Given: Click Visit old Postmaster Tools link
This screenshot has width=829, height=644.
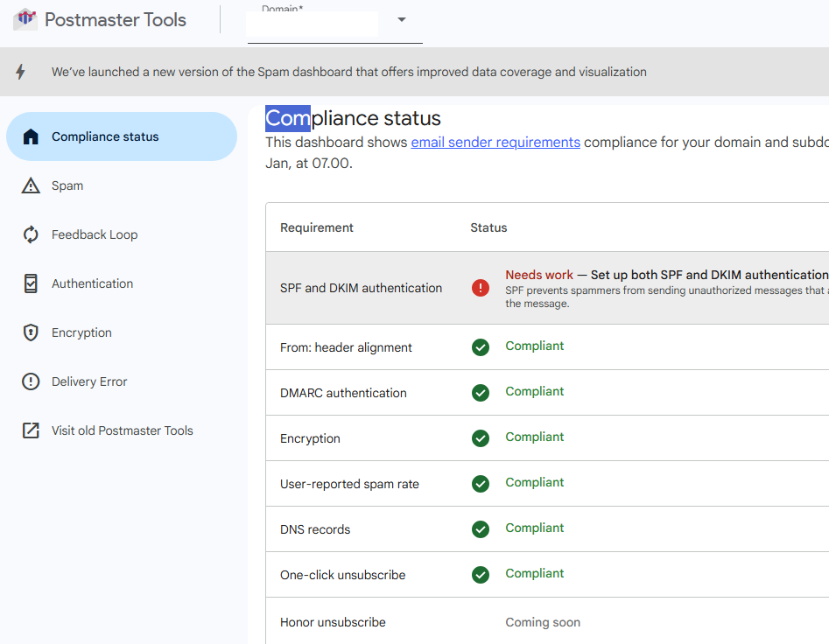Looking at the screenshot, I should pyautogui.click(x=122, y=430).
